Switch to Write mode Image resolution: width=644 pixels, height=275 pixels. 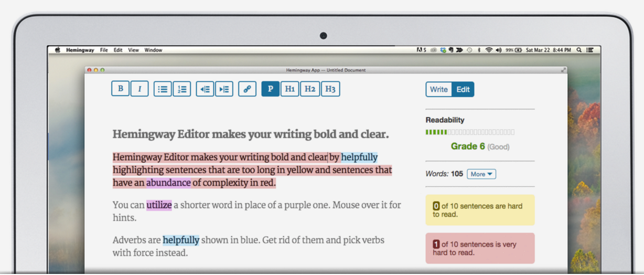click(439, 89)
